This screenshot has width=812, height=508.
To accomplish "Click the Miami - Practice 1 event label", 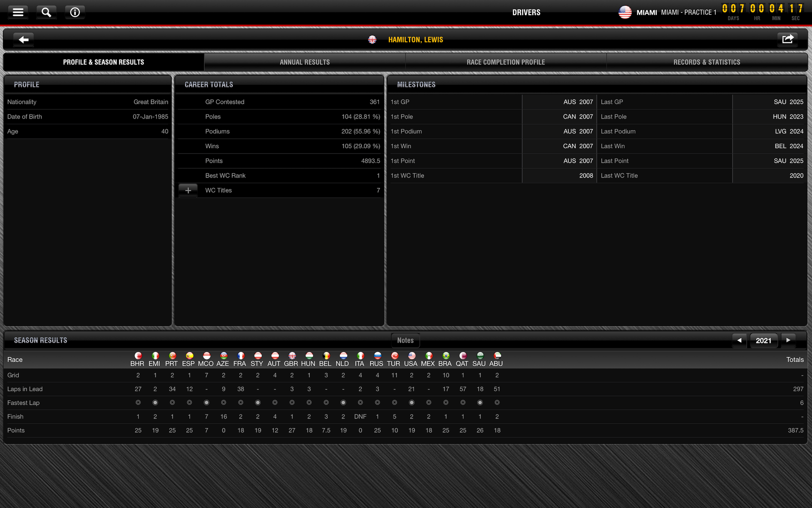I will pyautogui.click(x=689, y=12).
